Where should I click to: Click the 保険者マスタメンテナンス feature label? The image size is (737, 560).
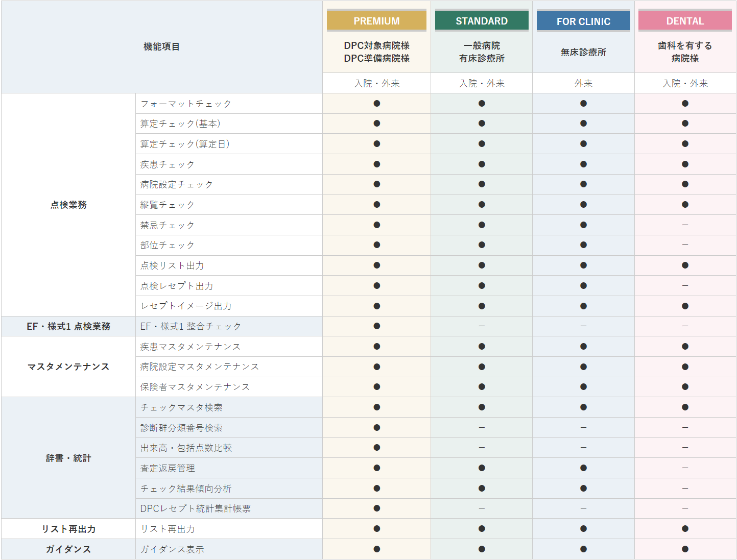[x=195, y=387]
